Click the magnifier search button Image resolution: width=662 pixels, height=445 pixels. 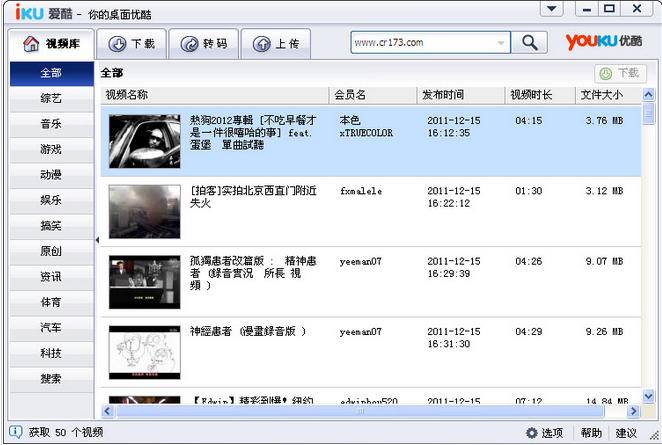pos(529,43)
